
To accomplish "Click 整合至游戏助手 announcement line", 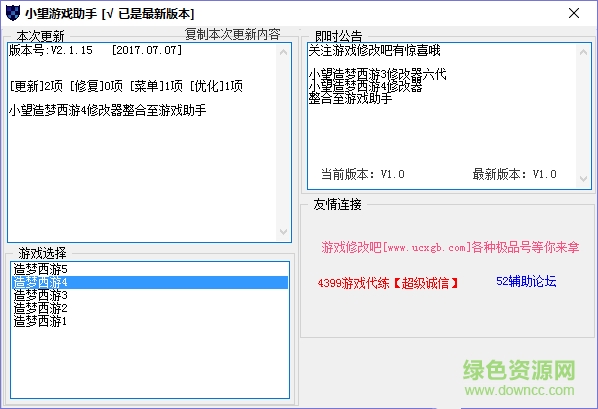I will pyautogui.click(x=350, y=99).
